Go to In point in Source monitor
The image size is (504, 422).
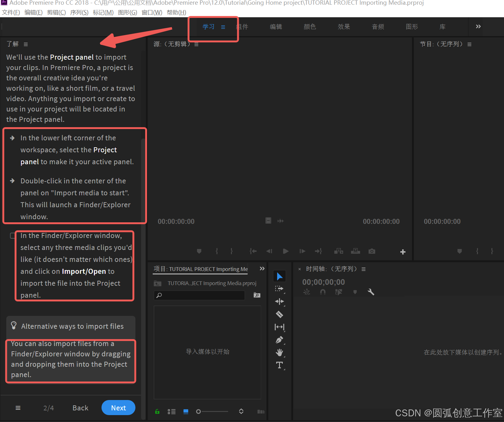(x=253, y=251)
